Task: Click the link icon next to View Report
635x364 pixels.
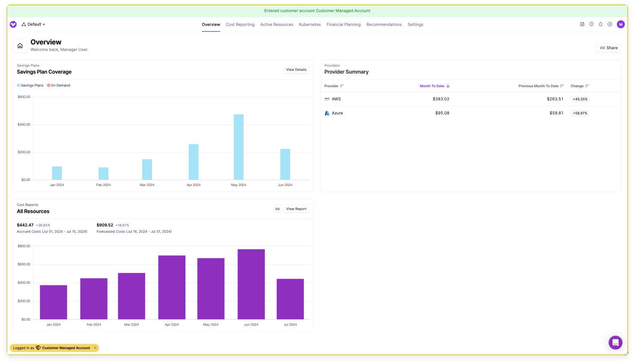Action: pyautogui.click(x=277, y=209)
